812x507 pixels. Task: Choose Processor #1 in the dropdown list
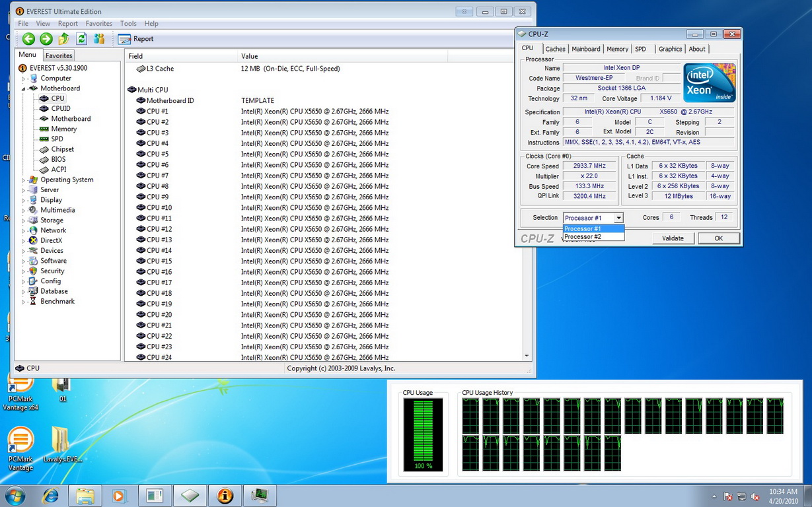pos(593,229)
